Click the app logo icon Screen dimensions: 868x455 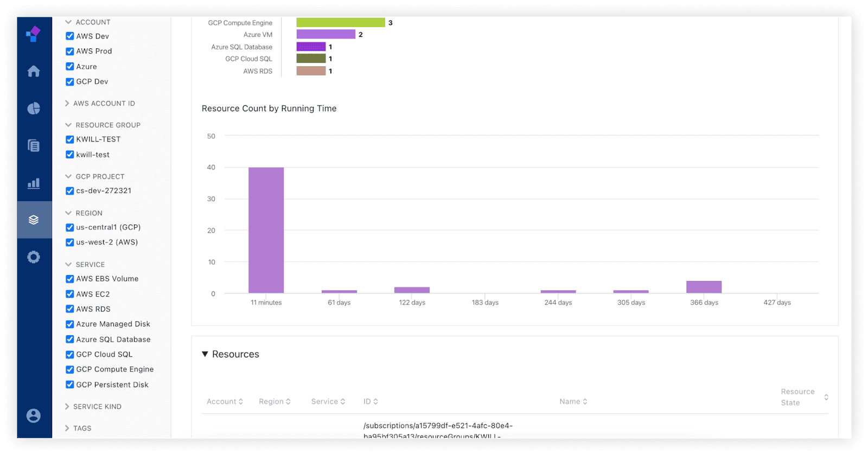click(x=33, y=34)
